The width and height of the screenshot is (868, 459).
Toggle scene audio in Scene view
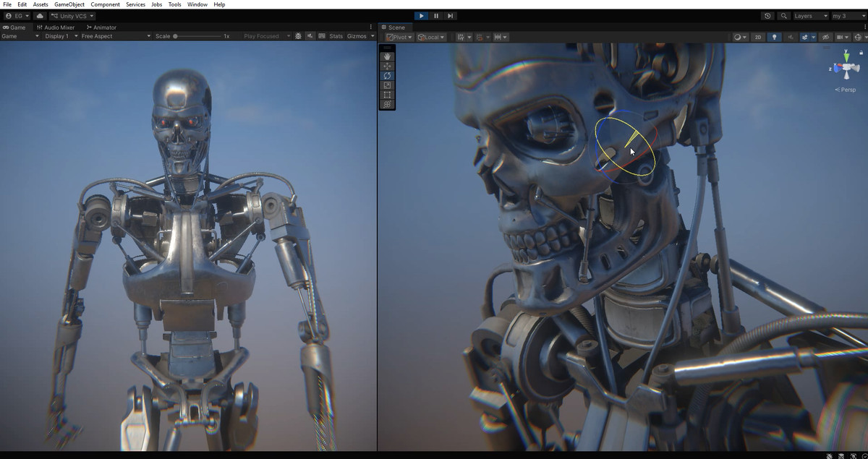[x=791, y=37]
